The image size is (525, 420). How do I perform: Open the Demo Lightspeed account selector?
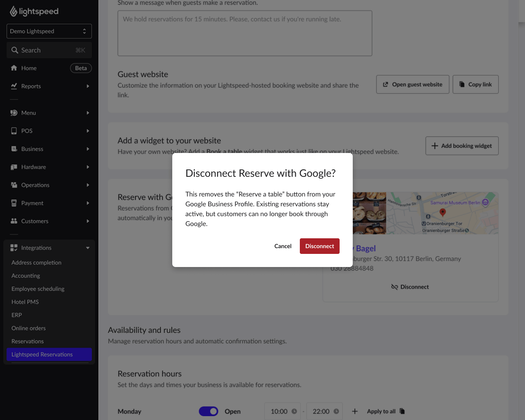49,31
